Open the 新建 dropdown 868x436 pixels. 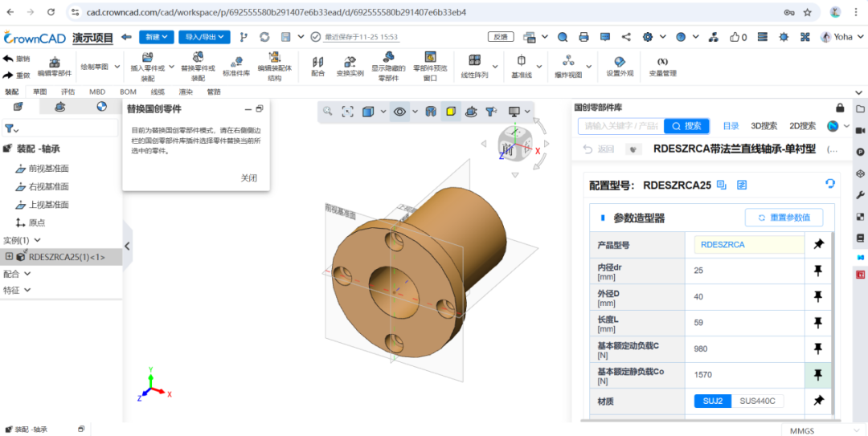click(157, 37)
